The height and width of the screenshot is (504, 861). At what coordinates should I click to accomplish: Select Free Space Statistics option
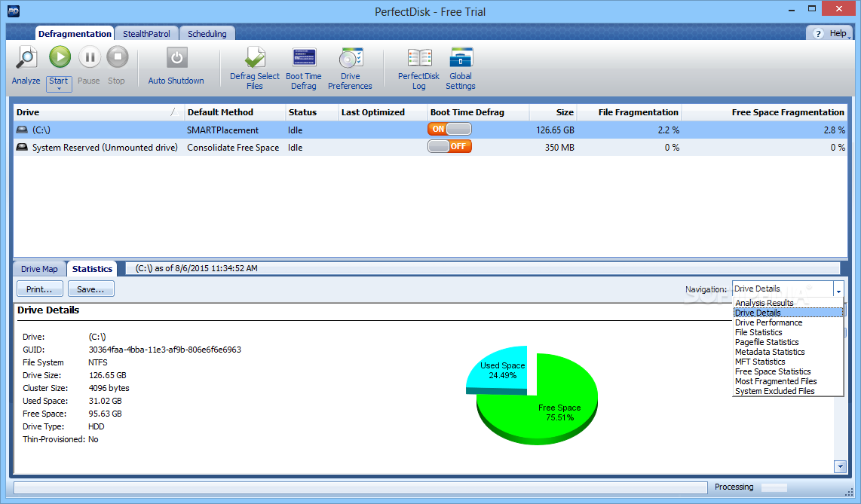788,372
